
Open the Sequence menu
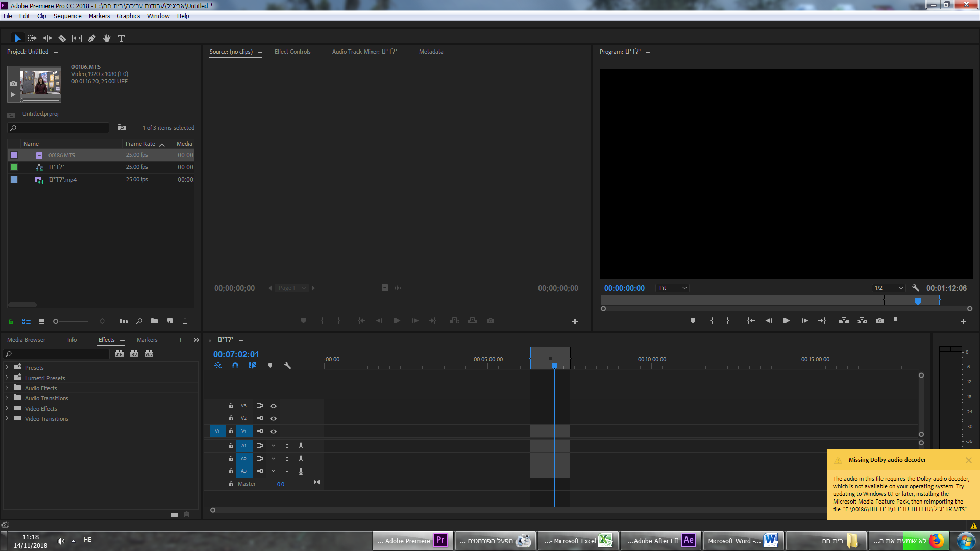point(67,16)
